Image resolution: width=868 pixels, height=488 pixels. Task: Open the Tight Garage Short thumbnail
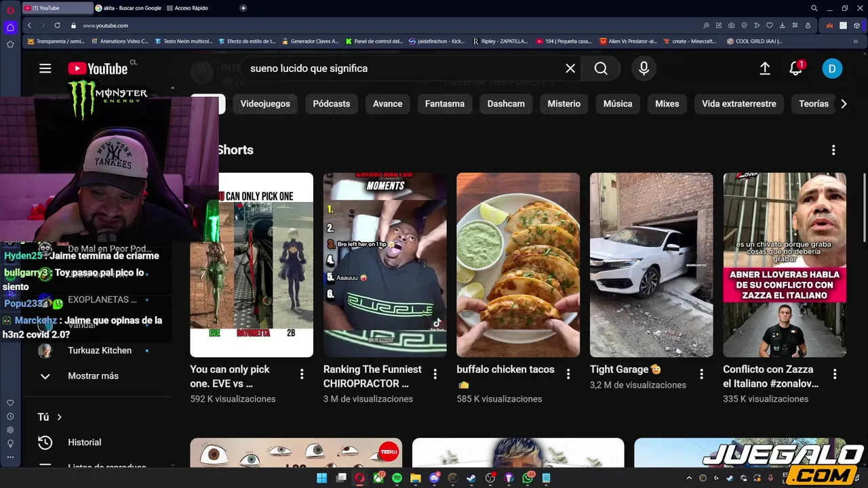coord(652,265)
